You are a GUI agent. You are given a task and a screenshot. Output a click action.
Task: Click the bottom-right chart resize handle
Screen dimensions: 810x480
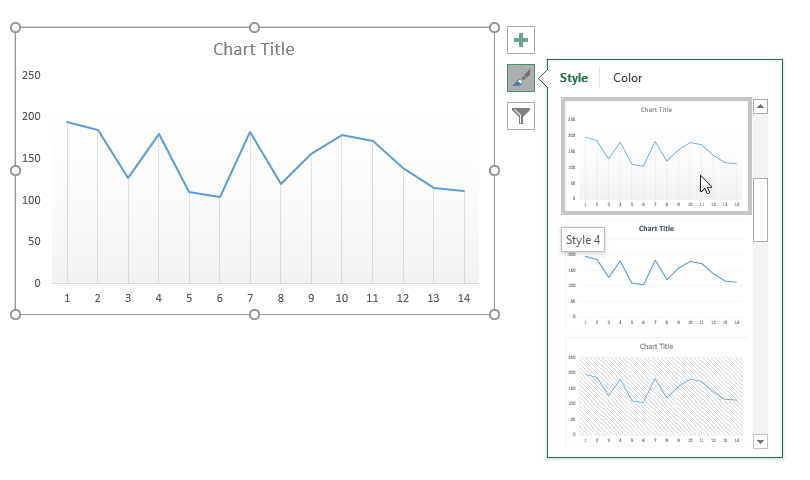coord(494,314)
